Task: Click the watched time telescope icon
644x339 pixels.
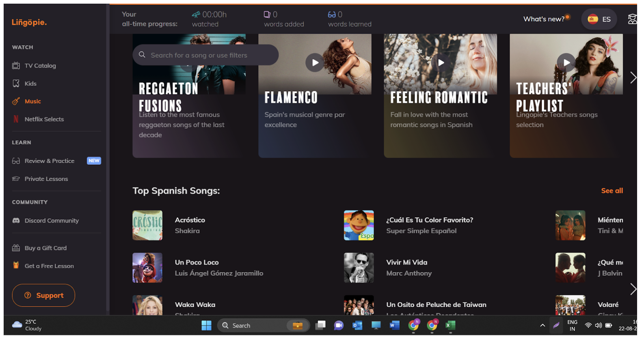Action: 196,15
